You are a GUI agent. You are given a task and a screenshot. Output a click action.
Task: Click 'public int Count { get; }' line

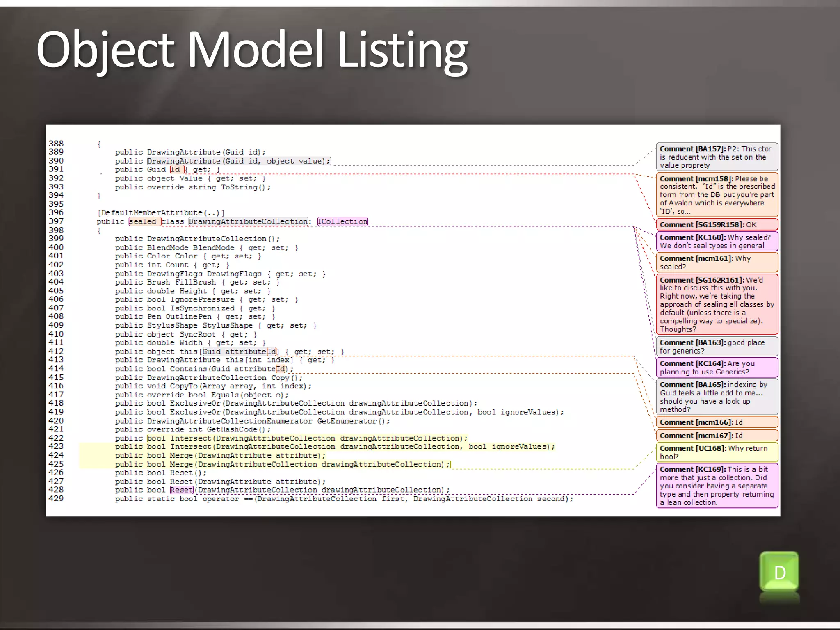[x=172, y=265]
